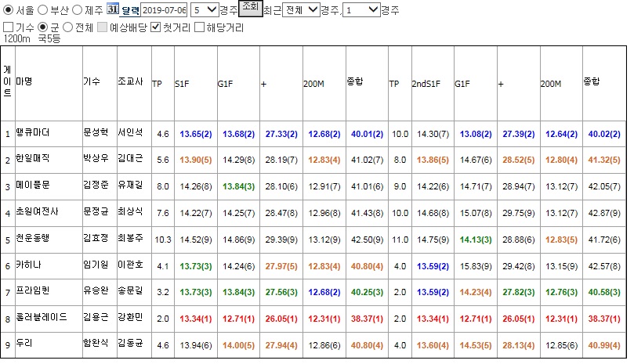
Task: Select the 서울 radio button
Action: tap(8, 10)
